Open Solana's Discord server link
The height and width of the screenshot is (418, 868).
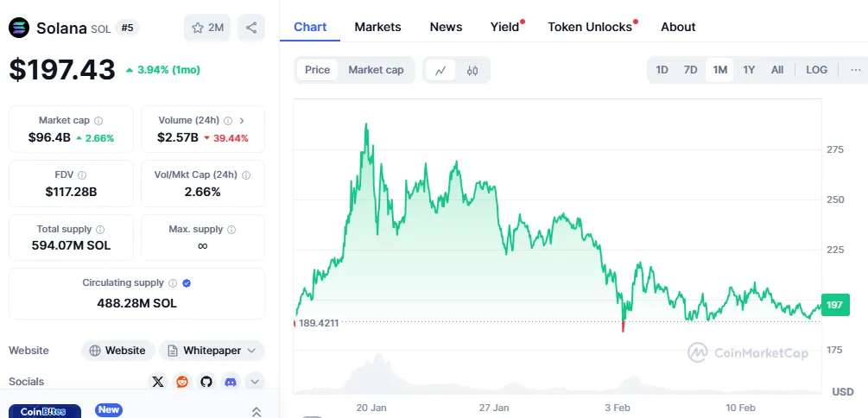[231, 381]
